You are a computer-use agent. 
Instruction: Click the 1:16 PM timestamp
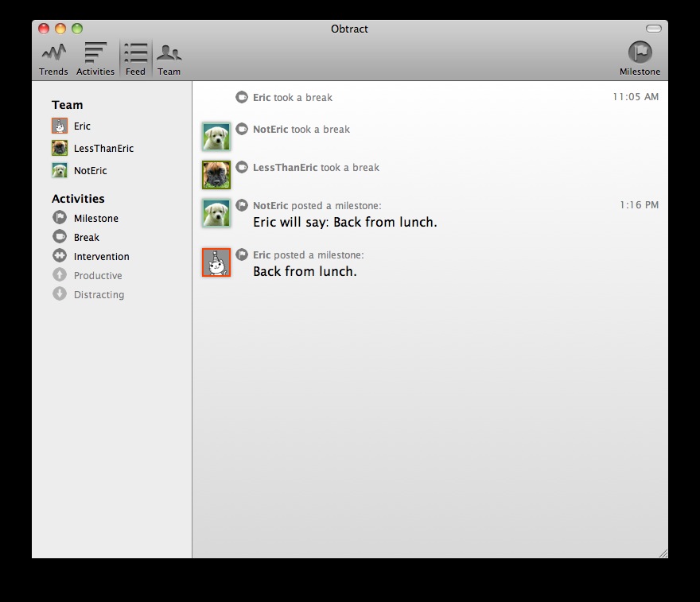point(639,205)
